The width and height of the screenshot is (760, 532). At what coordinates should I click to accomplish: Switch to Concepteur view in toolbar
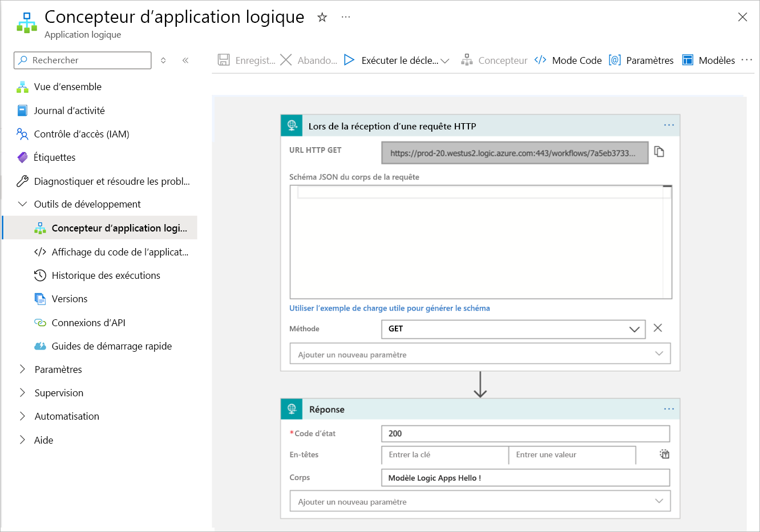click(x=494, y=60)
